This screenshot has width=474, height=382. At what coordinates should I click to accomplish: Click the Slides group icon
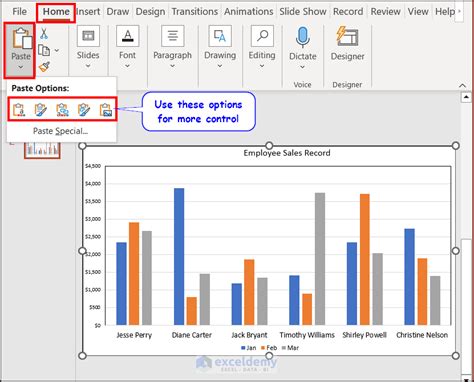[x=88, y=36]
